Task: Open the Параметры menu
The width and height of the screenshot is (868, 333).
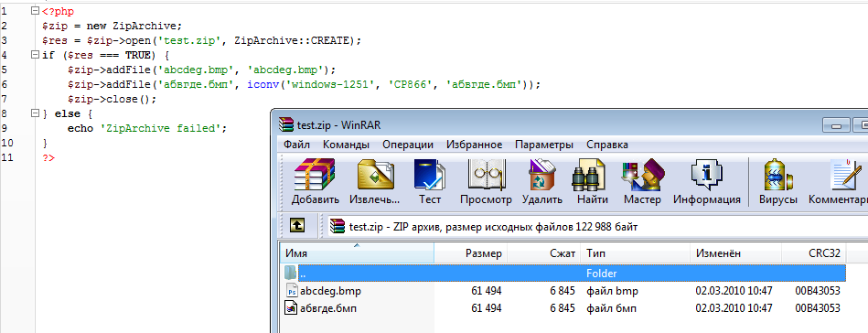Action: click(x=544, y=145)
